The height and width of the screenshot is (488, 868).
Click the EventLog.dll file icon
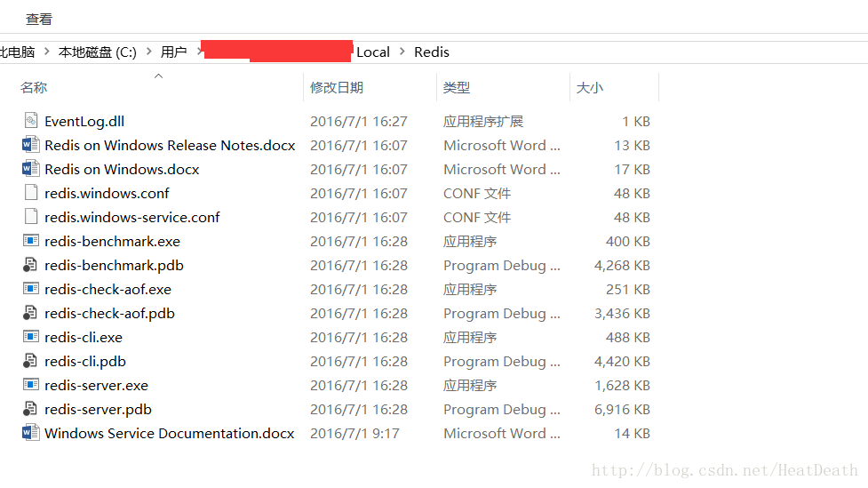[31, 120]
